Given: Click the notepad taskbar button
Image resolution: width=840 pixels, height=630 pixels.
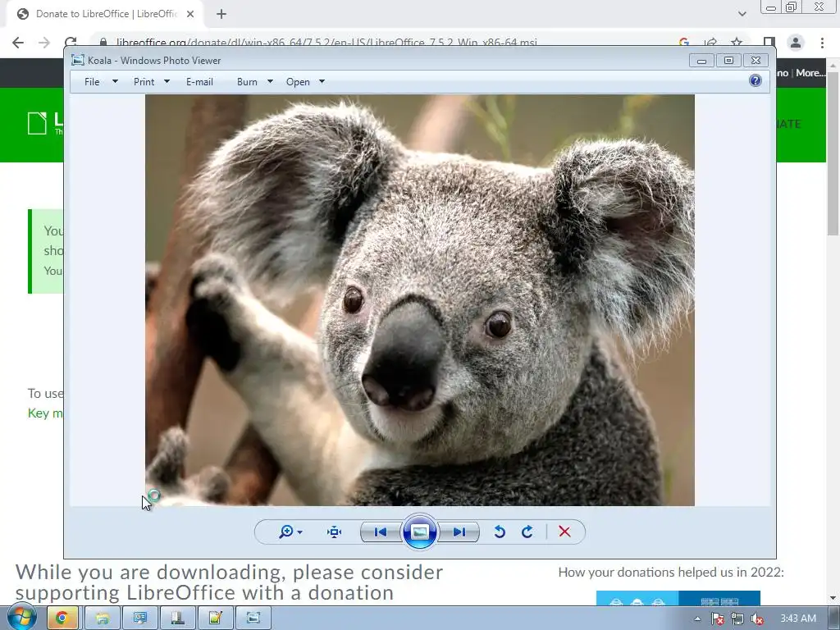Looking at the screenshot, I should coord(216,619).
